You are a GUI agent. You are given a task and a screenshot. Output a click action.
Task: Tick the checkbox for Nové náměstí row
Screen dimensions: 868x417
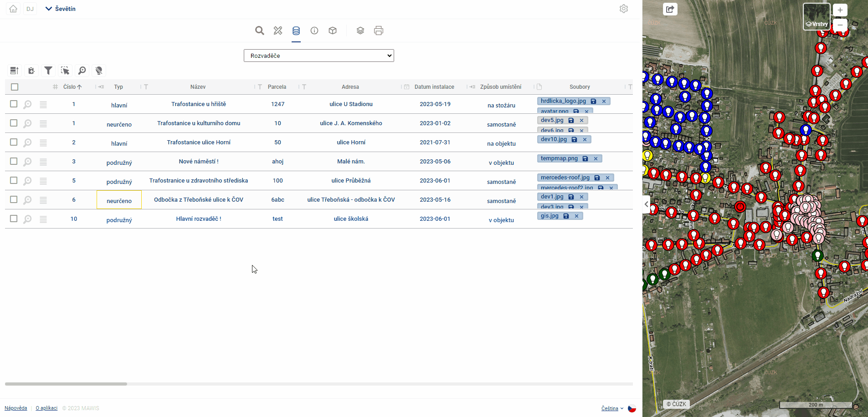[14, 161]
